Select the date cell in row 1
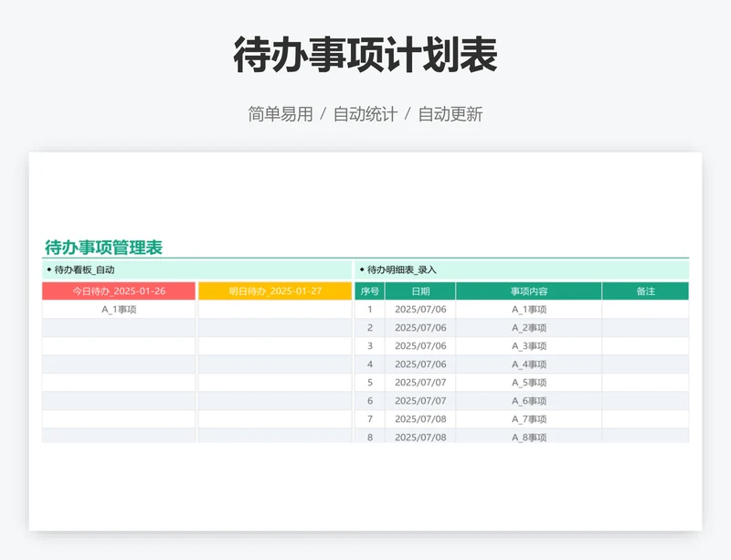 (x=420, y=309)
